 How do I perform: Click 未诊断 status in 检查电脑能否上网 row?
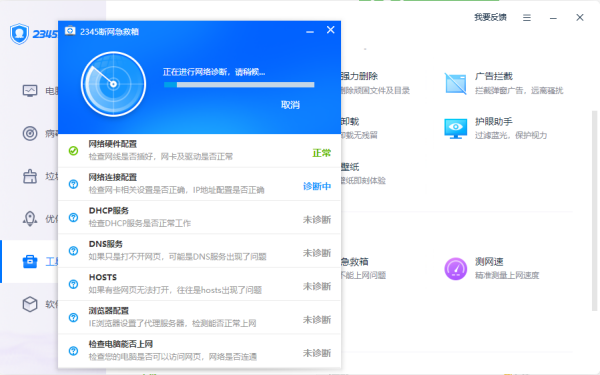tap(317, 353)
